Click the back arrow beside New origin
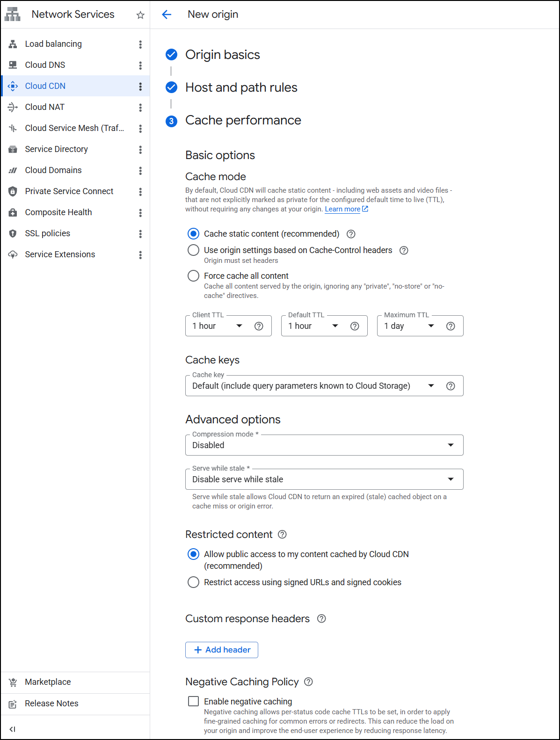This screenshot has height=740, width=560. [167, 15]
